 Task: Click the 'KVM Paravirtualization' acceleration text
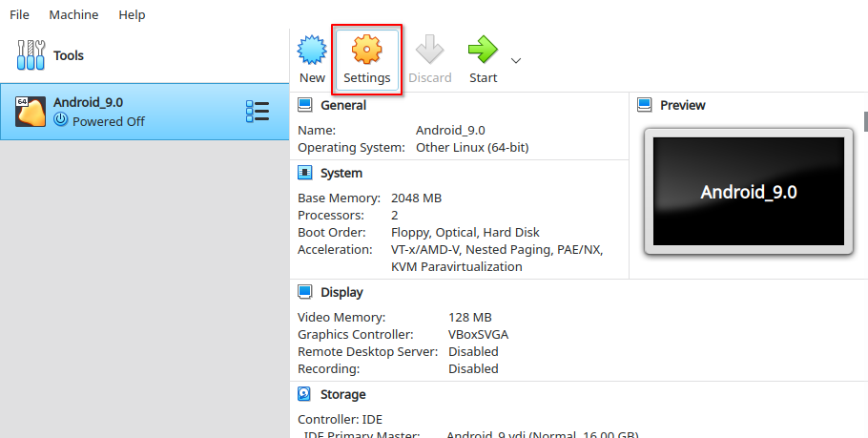(x=457, y=266)
